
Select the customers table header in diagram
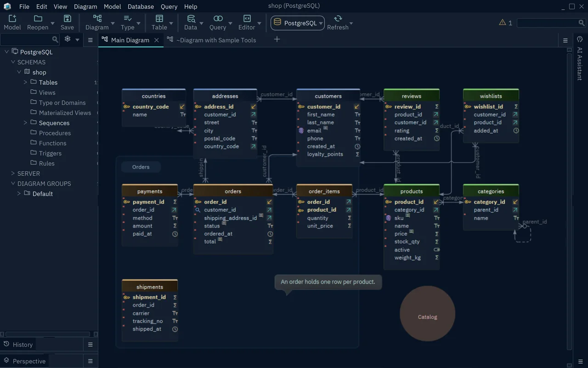[328, 96]
